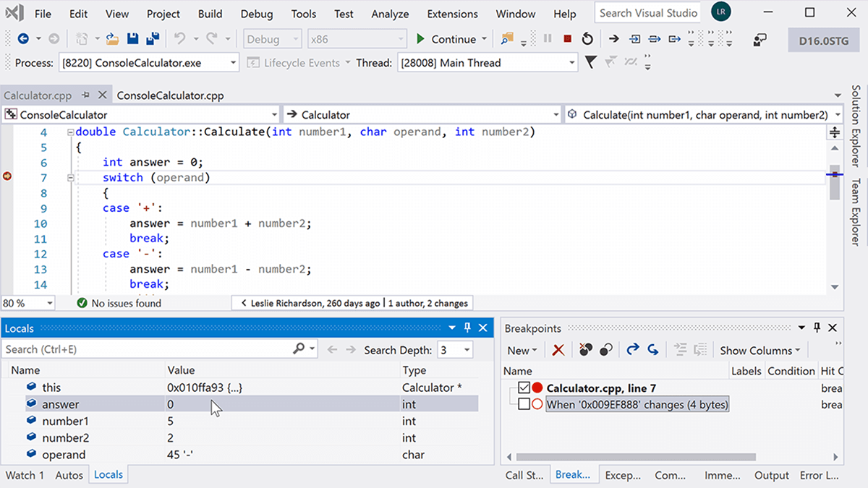Expand the Show Columns dropdown

tap(760, 350)
